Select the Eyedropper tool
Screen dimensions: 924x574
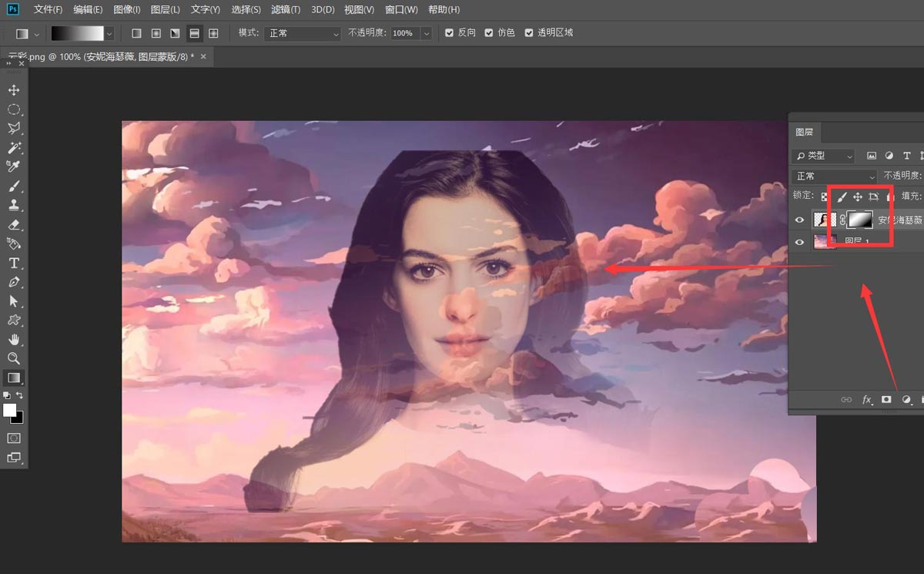14,166
